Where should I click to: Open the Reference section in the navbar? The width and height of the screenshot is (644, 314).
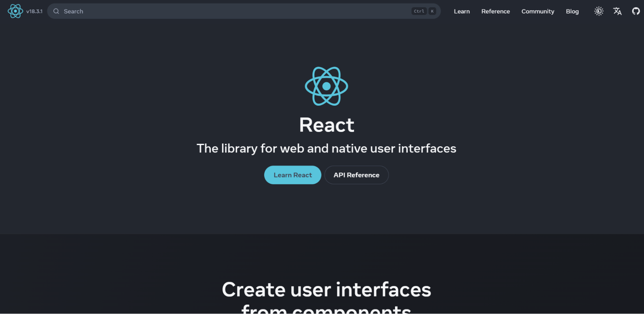coord(495,11)
